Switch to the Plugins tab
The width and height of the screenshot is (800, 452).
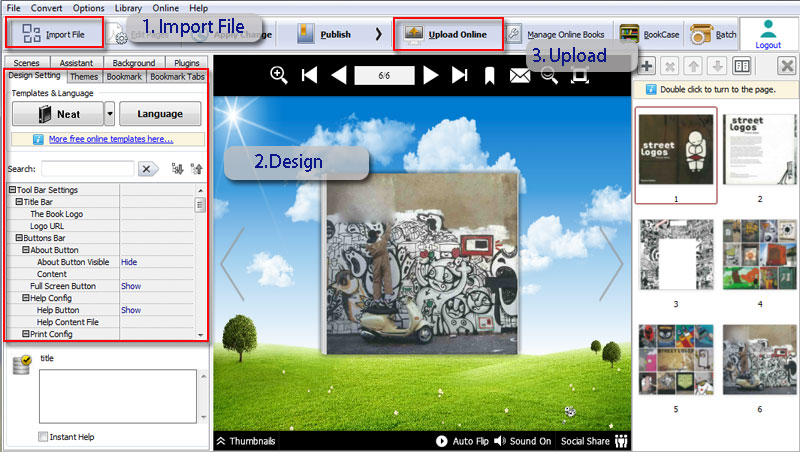187,63
